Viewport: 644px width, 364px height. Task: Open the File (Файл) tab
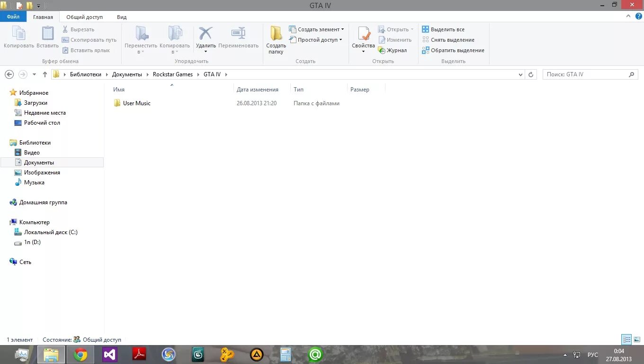tap(13, 17)
